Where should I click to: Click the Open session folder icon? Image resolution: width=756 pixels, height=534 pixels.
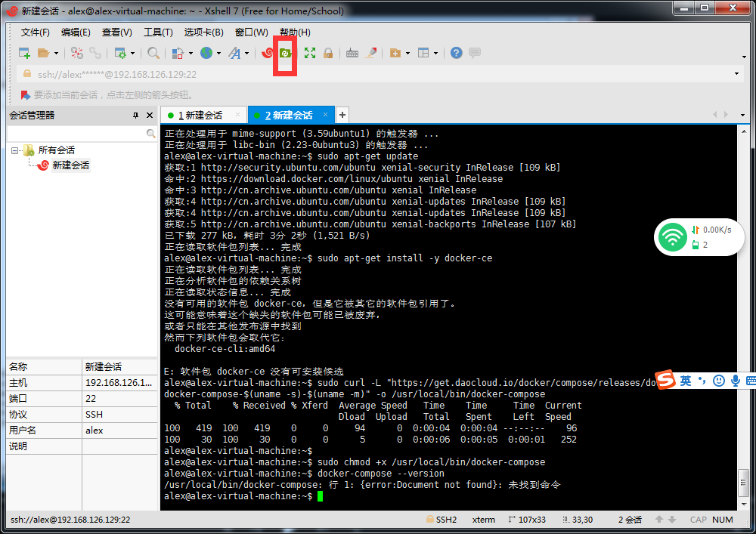click(44, 53)
